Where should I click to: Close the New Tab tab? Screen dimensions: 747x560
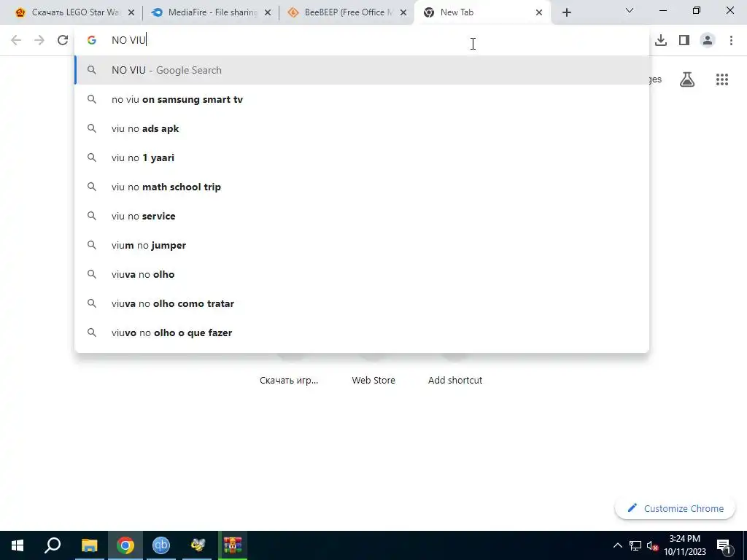coord(539,12)
